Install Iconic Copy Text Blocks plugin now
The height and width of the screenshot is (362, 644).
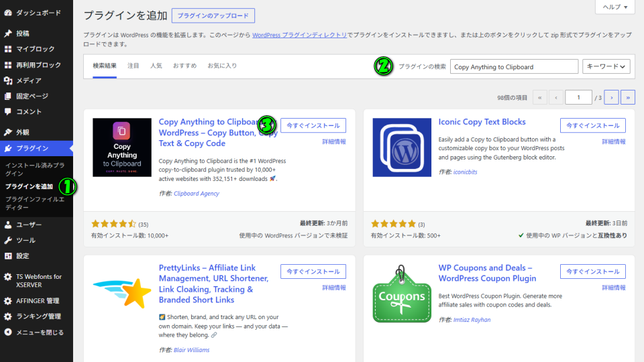592,125
